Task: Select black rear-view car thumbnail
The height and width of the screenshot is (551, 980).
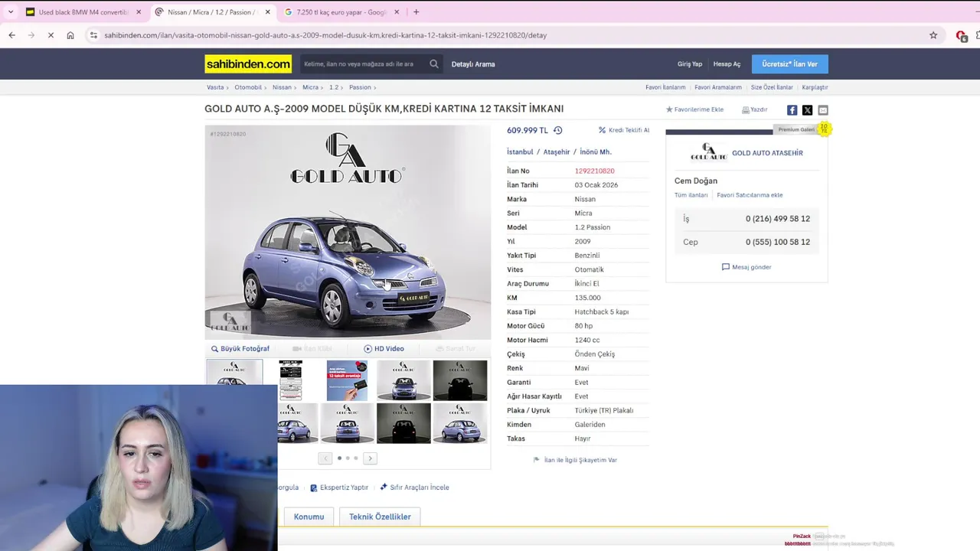Action: pyautogui.click(x=403, y=423)
